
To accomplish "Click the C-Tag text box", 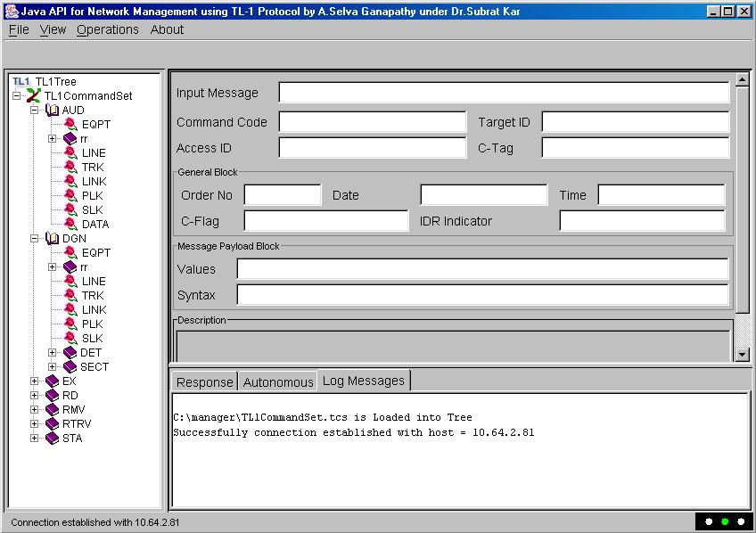I will point(636,147).
